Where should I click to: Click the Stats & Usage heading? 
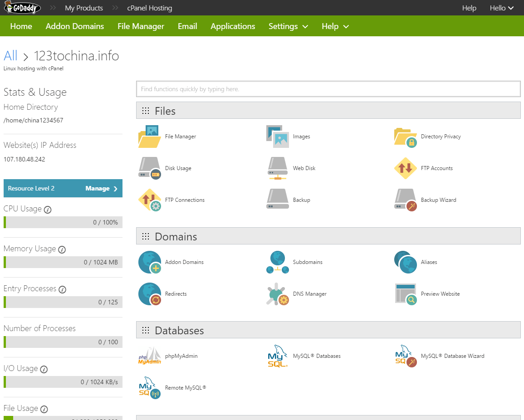(35, 92)
